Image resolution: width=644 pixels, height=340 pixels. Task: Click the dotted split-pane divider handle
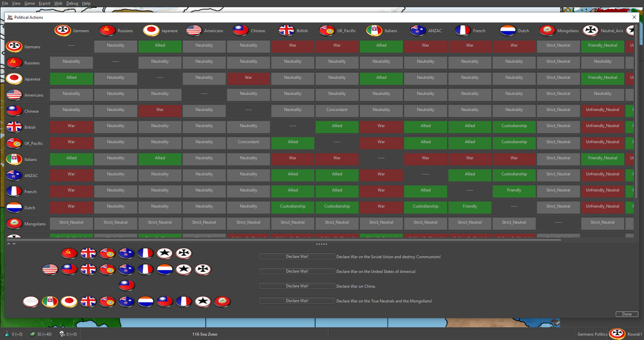(x=321, y=244)
